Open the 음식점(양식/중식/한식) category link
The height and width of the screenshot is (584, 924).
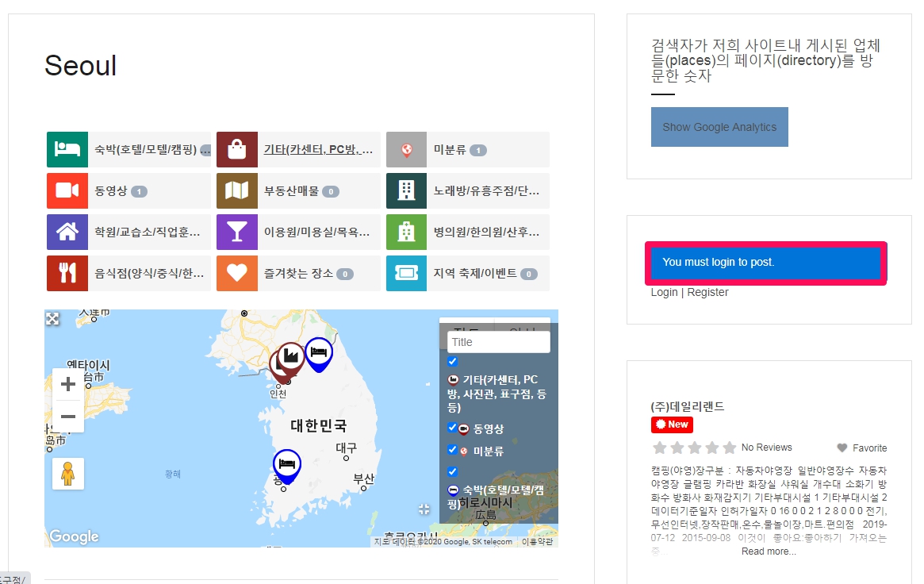[x=149, y=274]
